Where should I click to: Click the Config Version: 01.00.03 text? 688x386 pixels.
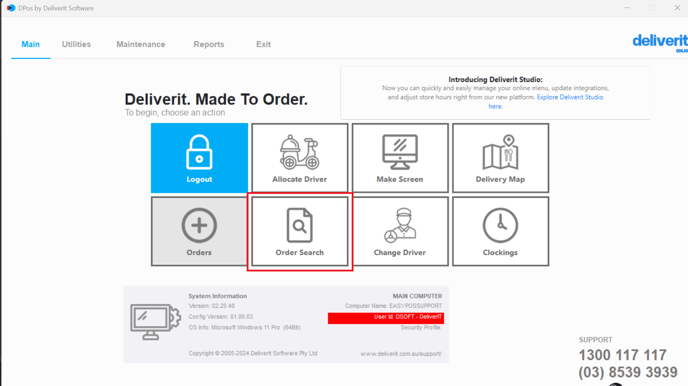pyautogui.click(x=221, y=317)
